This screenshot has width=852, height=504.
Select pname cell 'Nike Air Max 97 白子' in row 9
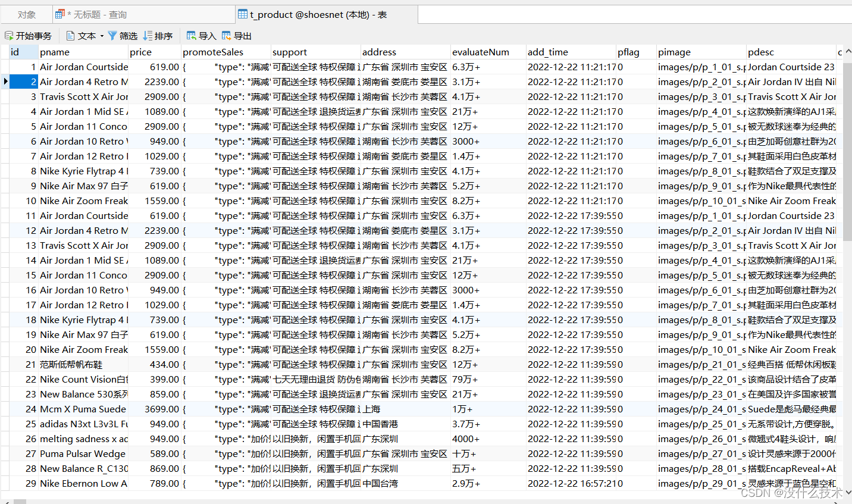(83, 186)
